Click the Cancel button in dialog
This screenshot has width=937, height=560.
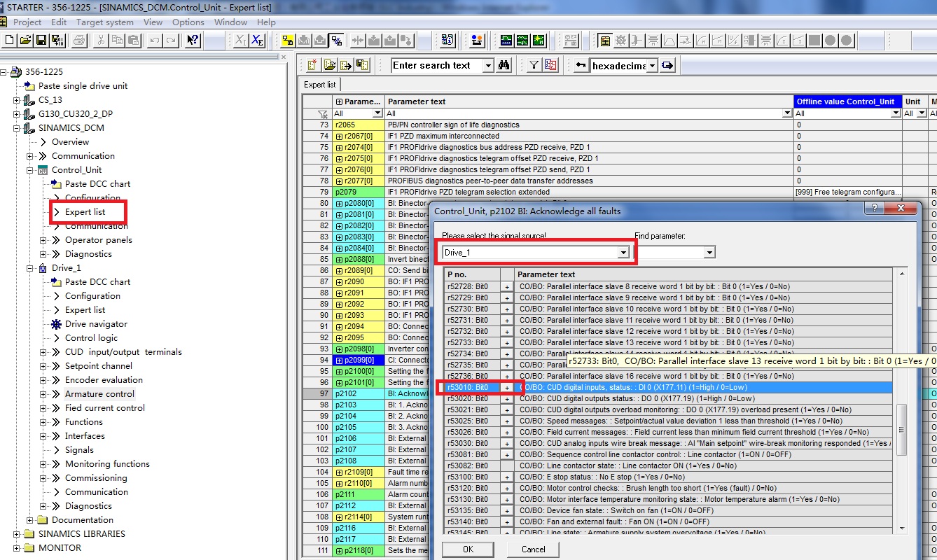(533, 549)
